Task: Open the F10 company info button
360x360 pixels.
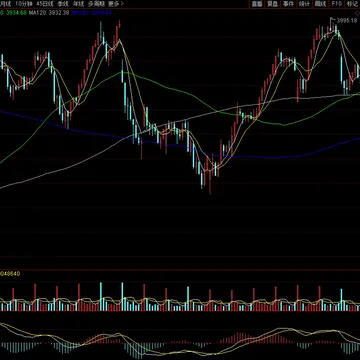Action: point(336,4)
